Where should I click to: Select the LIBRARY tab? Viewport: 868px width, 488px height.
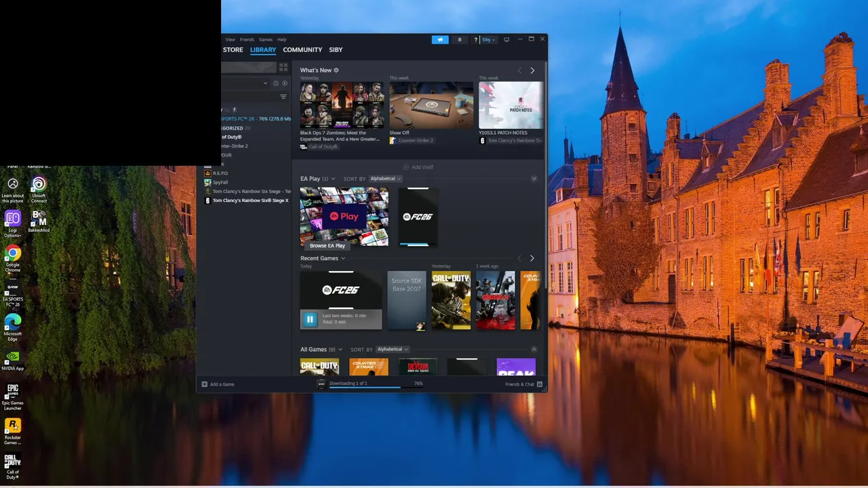[263, 50]
